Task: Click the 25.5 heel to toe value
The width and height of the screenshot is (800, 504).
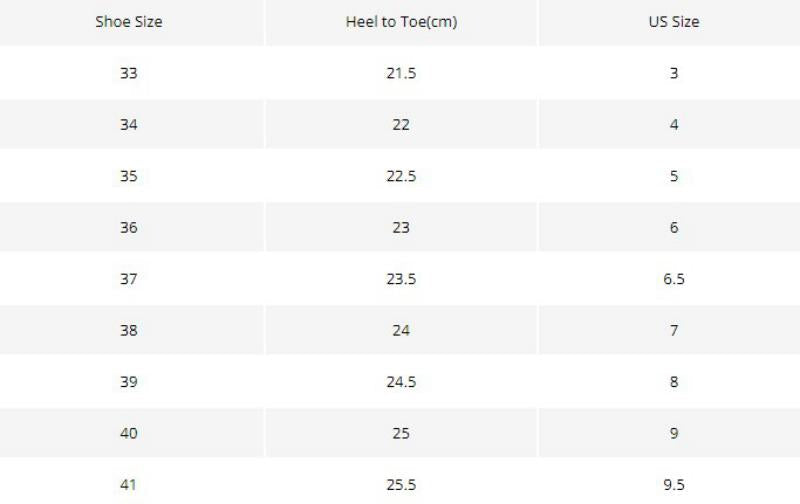Action: (402, 485)
